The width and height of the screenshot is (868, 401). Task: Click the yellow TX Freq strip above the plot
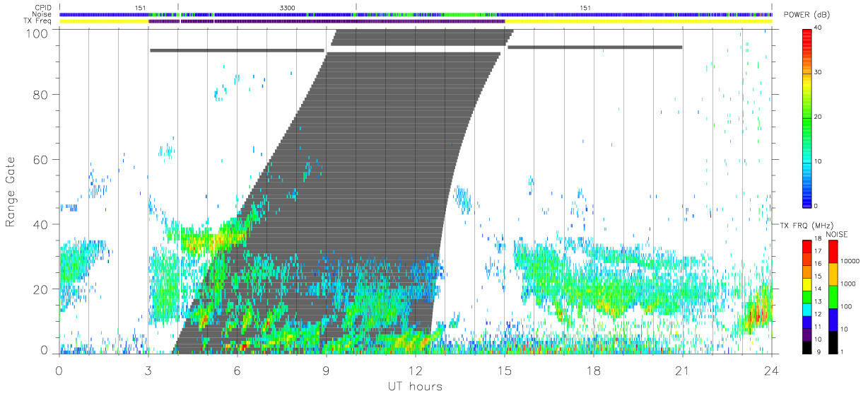pyautogui.click(x=416, y=21)
